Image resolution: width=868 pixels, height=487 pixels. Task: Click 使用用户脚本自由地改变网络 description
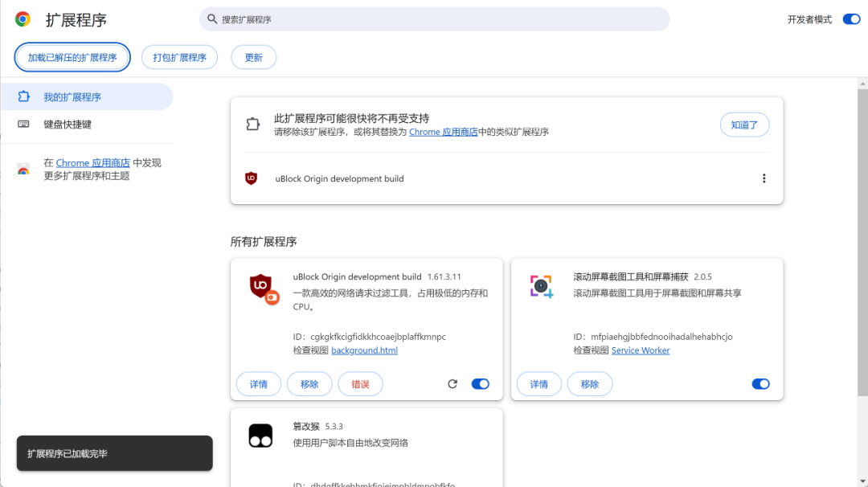pyautogui.click(x=350, y=443)
